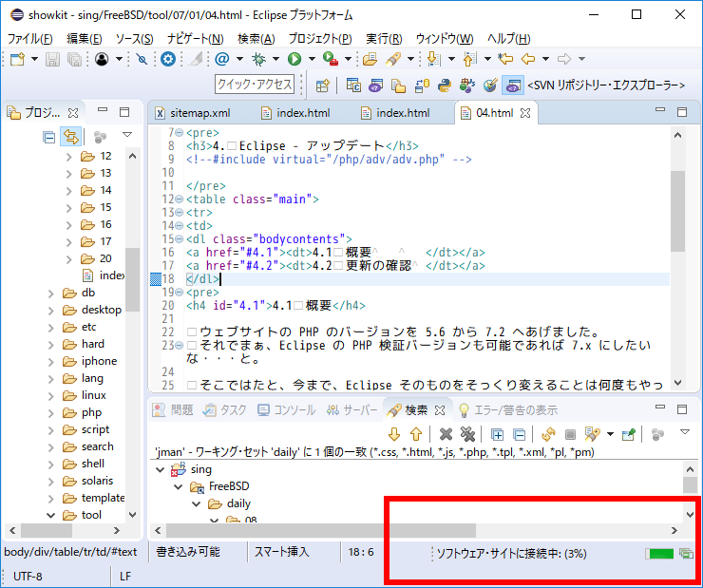Click the Save toolbar icon
Screen dimensions: 703x588
click(x=52, y=59)
